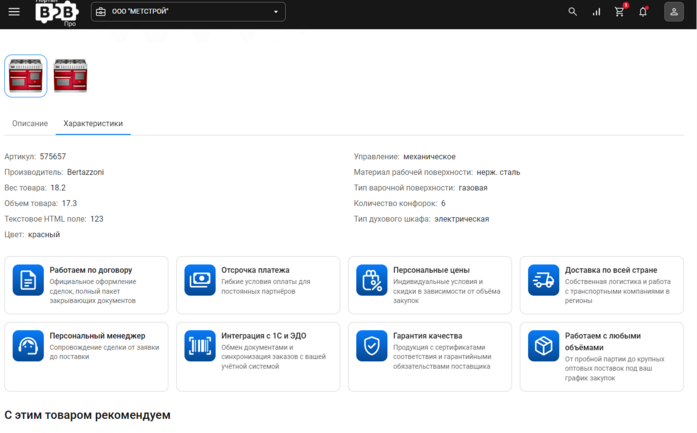697x433 pixels.
Task: Switch to the Описание tab
Action: (30, 124)
